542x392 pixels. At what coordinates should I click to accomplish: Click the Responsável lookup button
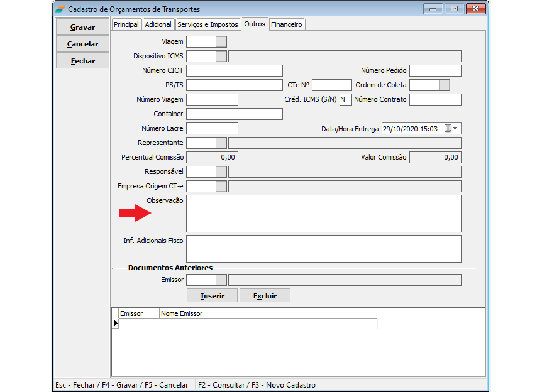pyautogui.click(x=221, y=172)
